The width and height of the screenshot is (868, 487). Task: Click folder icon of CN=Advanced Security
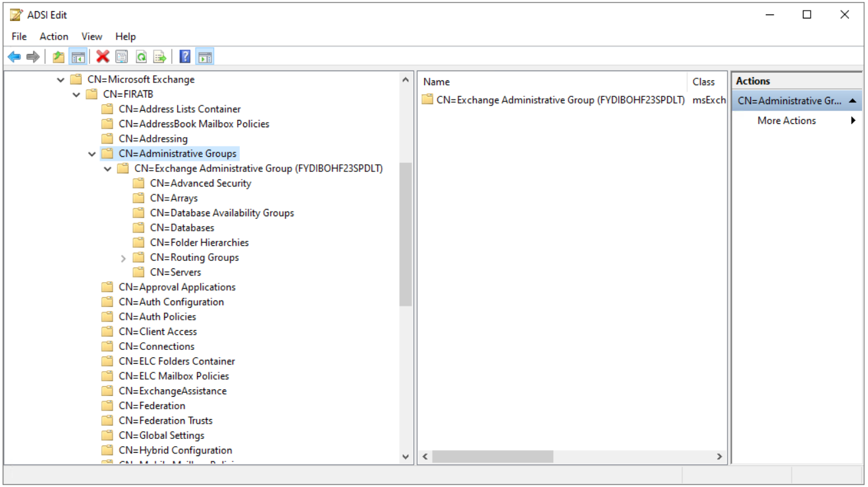(x=138, y=183)
